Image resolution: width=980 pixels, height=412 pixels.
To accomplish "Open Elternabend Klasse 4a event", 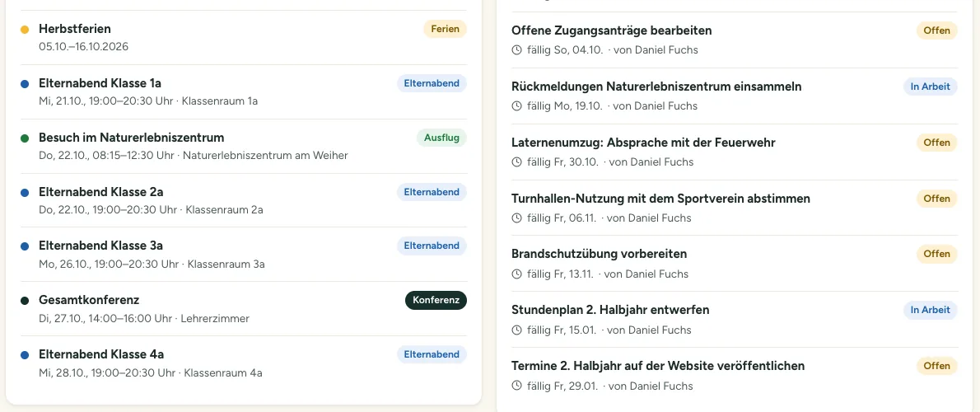I will (244, 363).
